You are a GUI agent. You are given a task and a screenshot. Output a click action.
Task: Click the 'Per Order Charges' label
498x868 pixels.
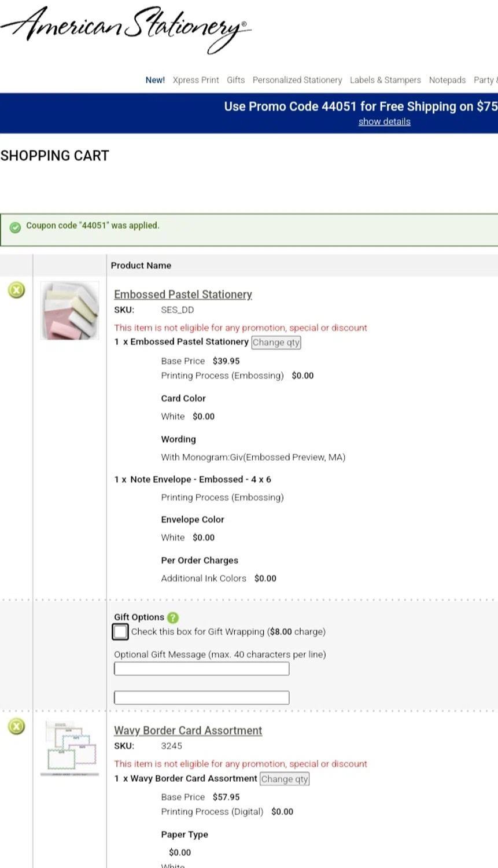coord(200,561)
